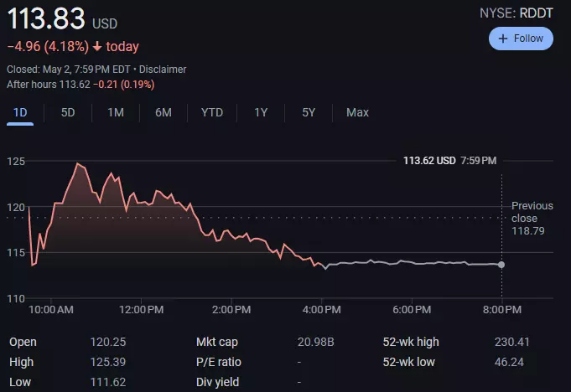
Task: Click the After hours 113.62 text
Action: coord(49,85)
